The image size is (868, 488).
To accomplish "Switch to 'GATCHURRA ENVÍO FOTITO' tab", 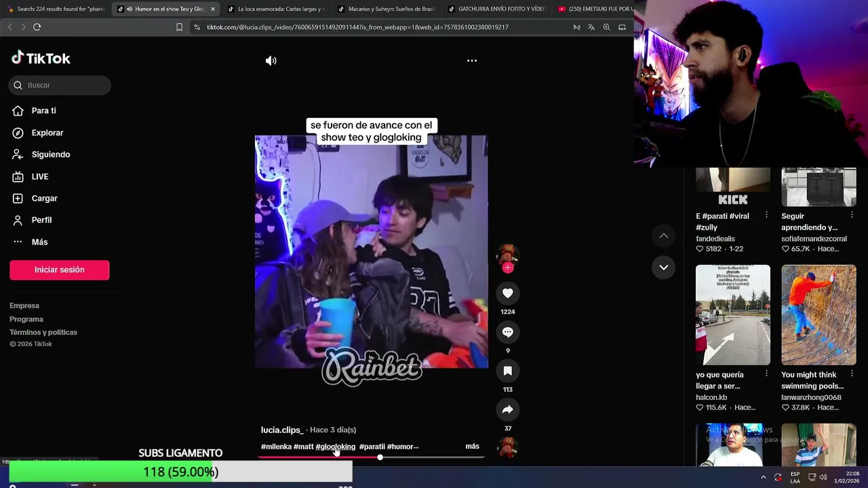I will tap(496, 9).
